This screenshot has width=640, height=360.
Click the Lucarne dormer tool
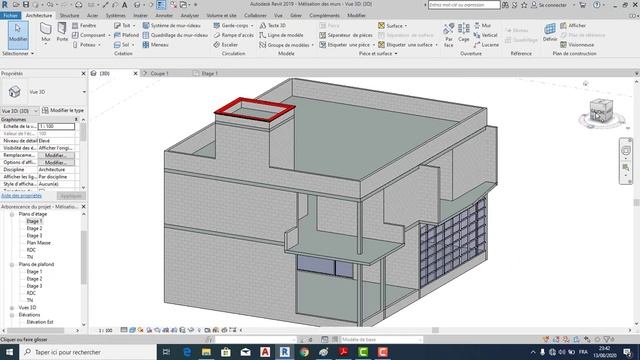tap(486, 45)
